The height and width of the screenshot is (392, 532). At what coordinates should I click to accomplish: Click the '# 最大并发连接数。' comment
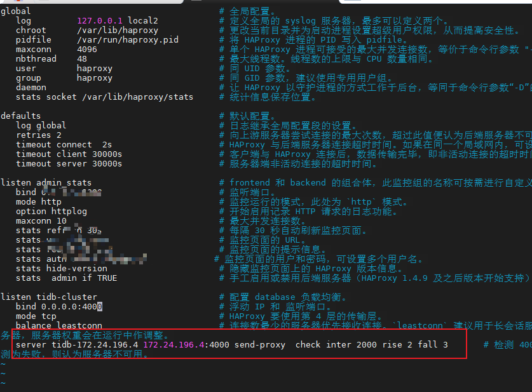(263, 221)
